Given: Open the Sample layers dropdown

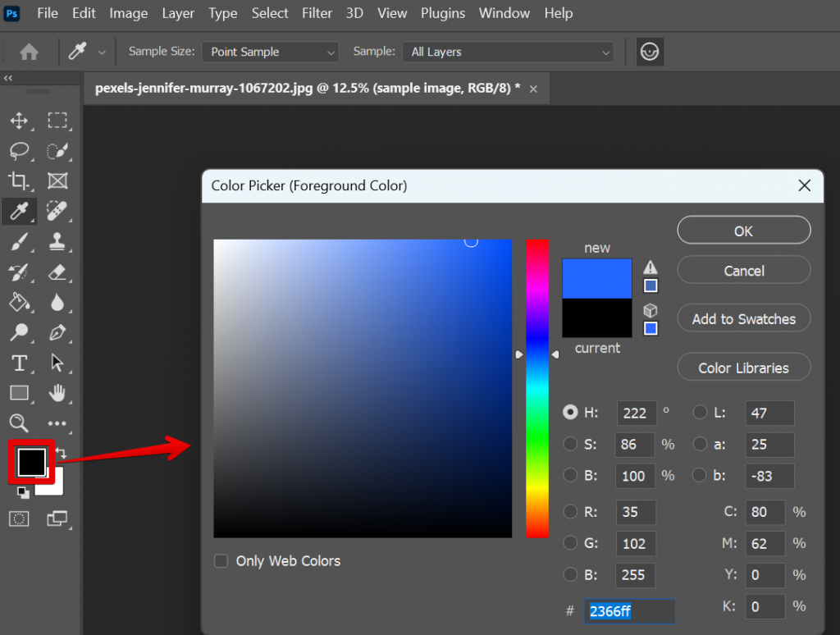Looking at the screenshot, I should 507,52.
